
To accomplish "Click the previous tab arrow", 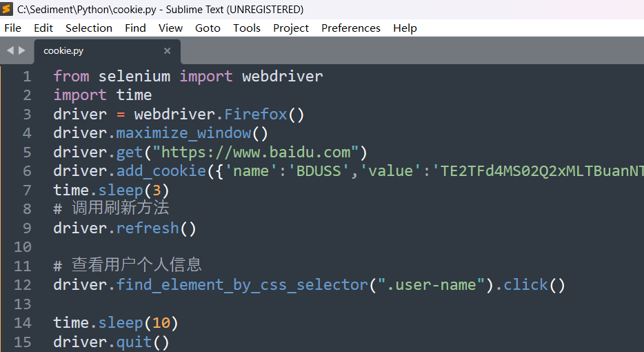I will point(10,50).
